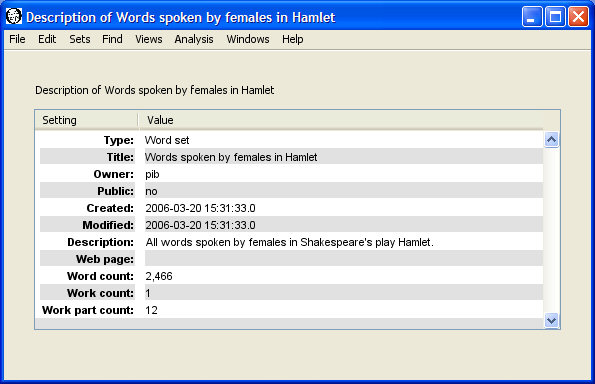Image resolution: width=595 pixels, height=384 pixels.
Task: Click the 'Description:' setting label
Action: pos(101,242)
